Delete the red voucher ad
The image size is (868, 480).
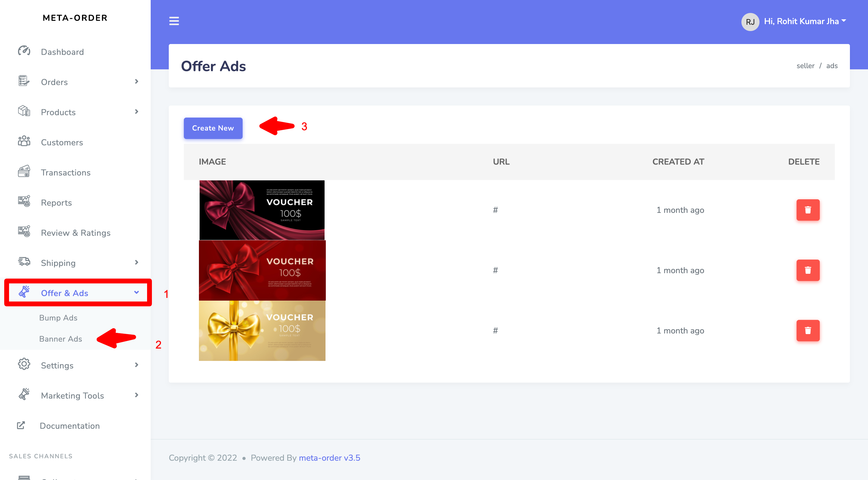point(807,270)
